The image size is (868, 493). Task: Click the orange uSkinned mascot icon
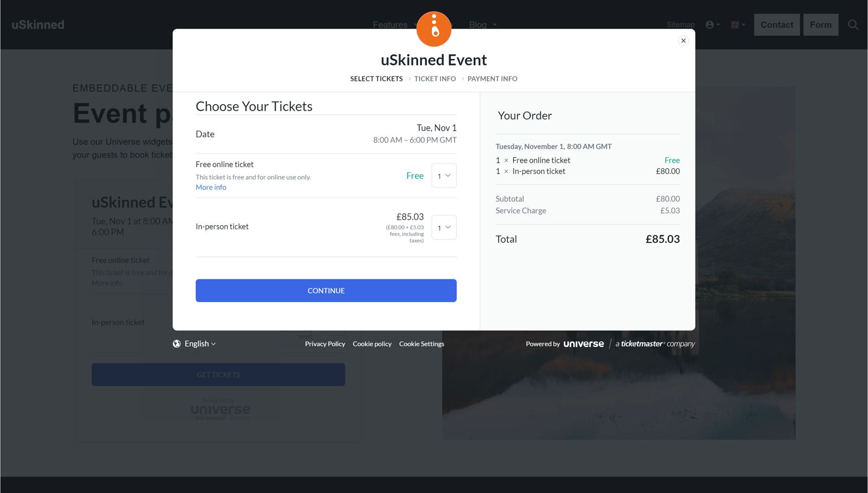click(433, 29)
